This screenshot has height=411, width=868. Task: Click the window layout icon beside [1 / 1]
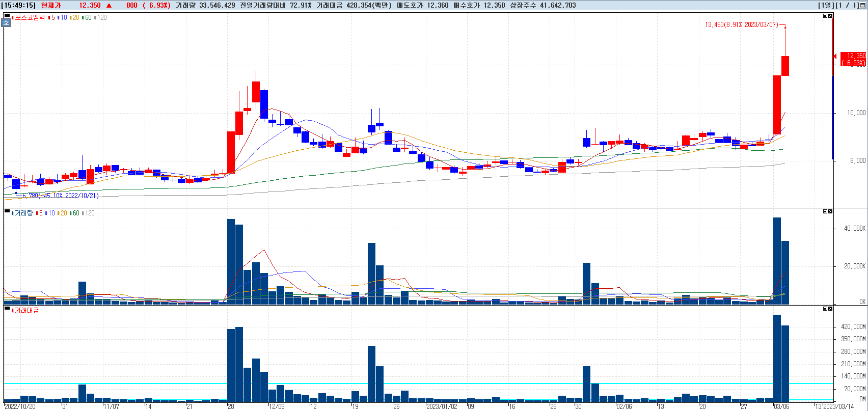pos(863,5)
